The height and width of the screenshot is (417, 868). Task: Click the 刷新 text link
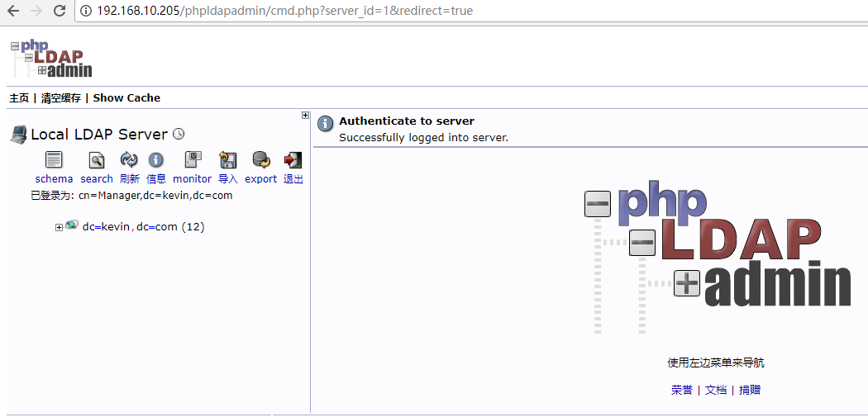click(130, 178)
